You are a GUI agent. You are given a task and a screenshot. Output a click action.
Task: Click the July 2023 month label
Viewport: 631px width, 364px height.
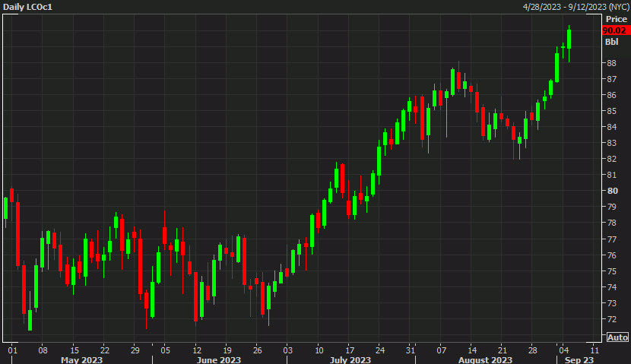tap(350, 359)
